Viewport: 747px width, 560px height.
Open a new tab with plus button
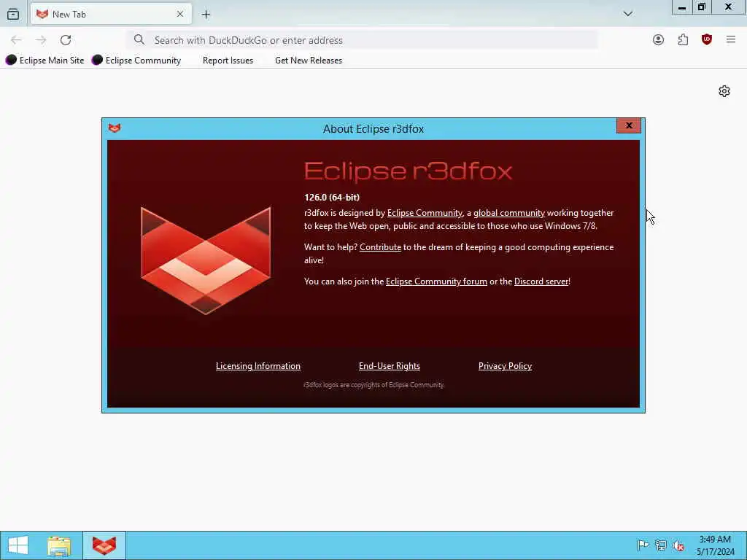click(x=206, y=15)
